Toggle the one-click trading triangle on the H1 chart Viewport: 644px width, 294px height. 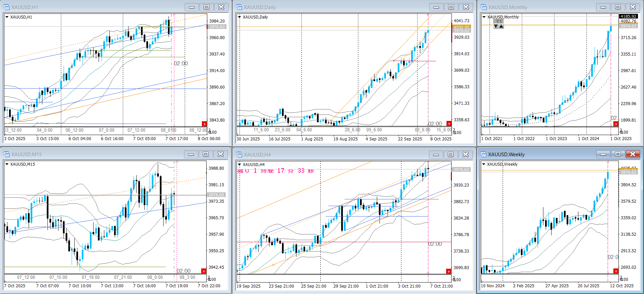pyautogui.click(x=7, y=17)
